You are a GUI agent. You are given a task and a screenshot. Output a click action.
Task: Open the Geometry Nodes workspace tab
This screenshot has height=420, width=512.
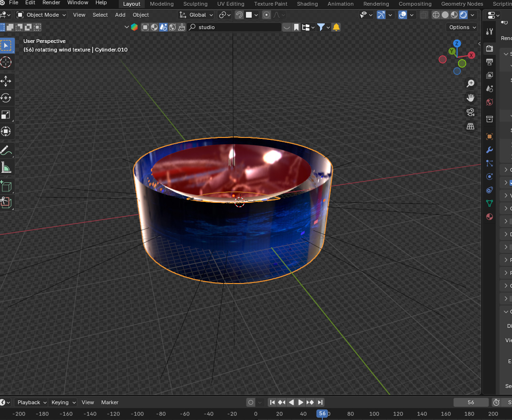(x=462, y=4)
